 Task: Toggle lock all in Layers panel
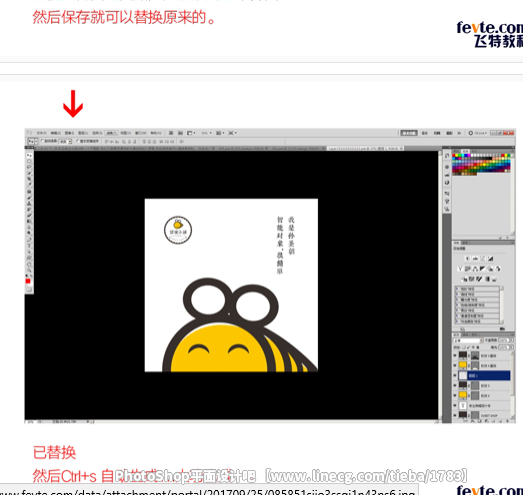click(x=477, y=347)
